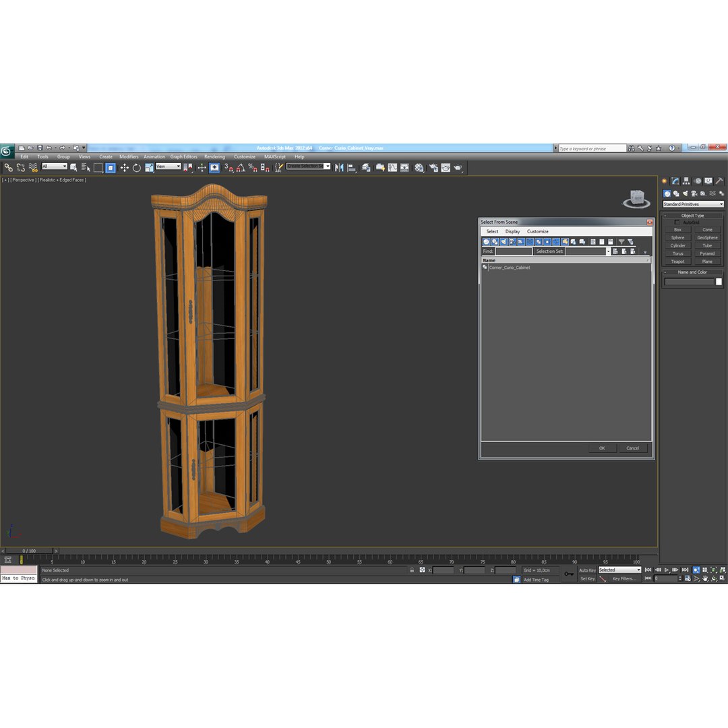Click the funnel filter icon in dialog

(x=621, y=242)
